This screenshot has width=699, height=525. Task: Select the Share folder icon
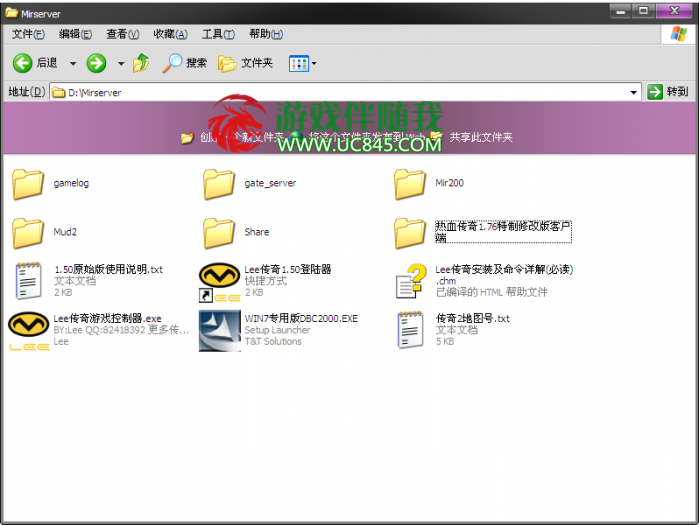coord(219,233)
